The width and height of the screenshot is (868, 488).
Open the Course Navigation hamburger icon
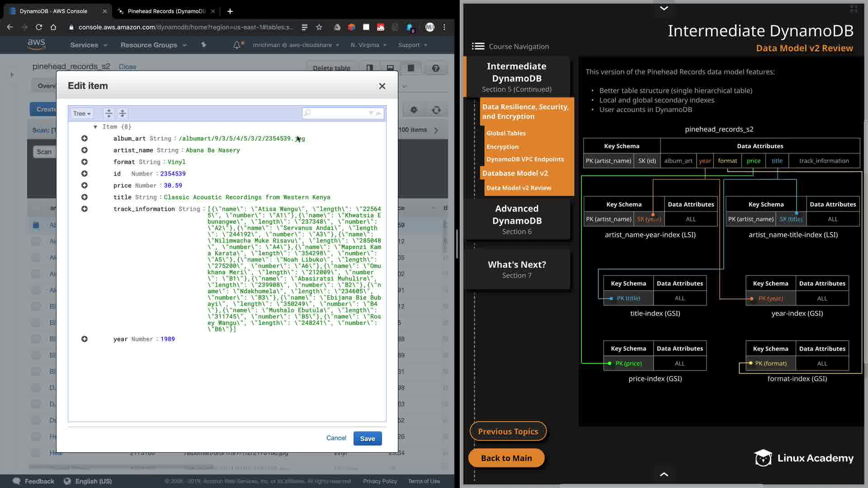478,47
